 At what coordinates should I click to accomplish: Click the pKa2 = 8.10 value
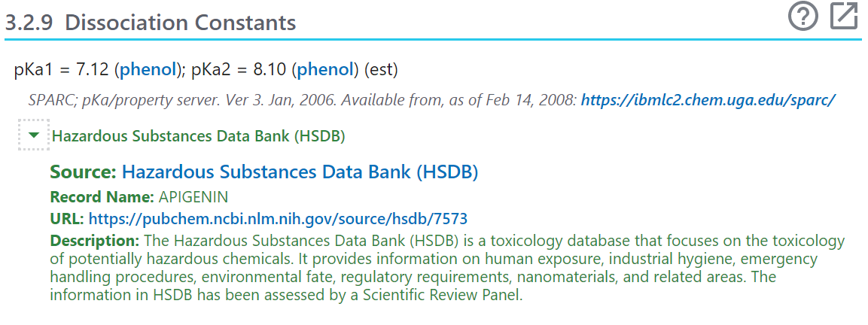click(239, 70)
